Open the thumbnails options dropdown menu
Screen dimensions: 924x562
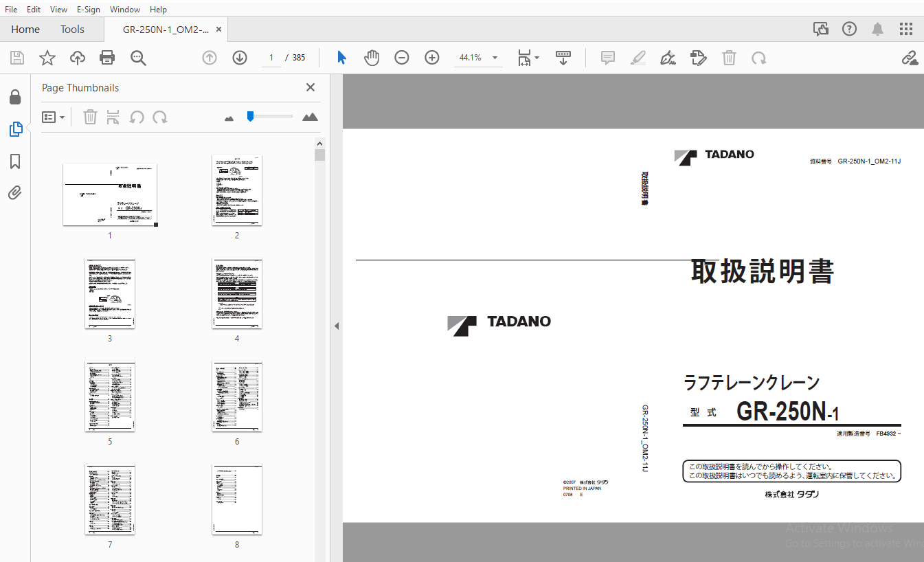pyautogui.click(x=54, y=117)
